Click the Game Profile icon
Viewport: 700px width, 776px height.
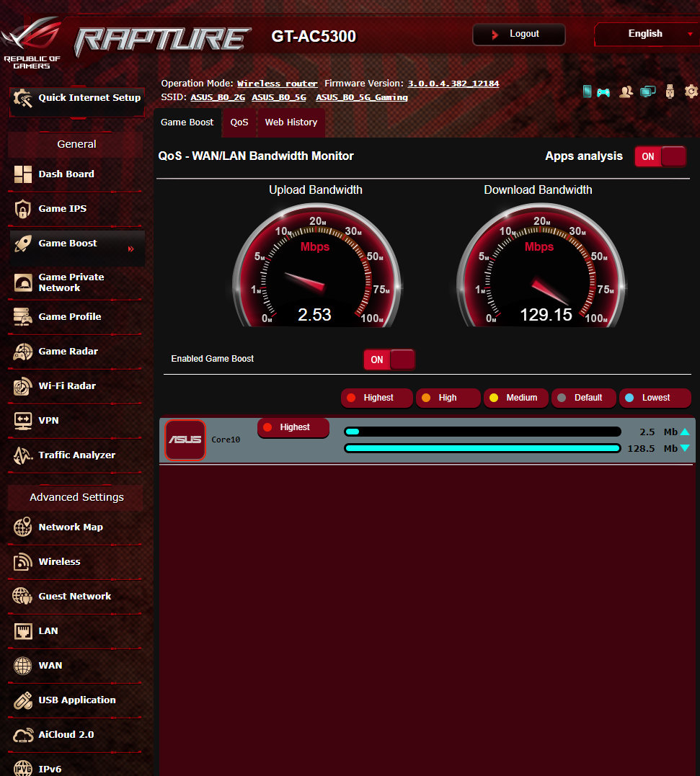click(23, 317)
